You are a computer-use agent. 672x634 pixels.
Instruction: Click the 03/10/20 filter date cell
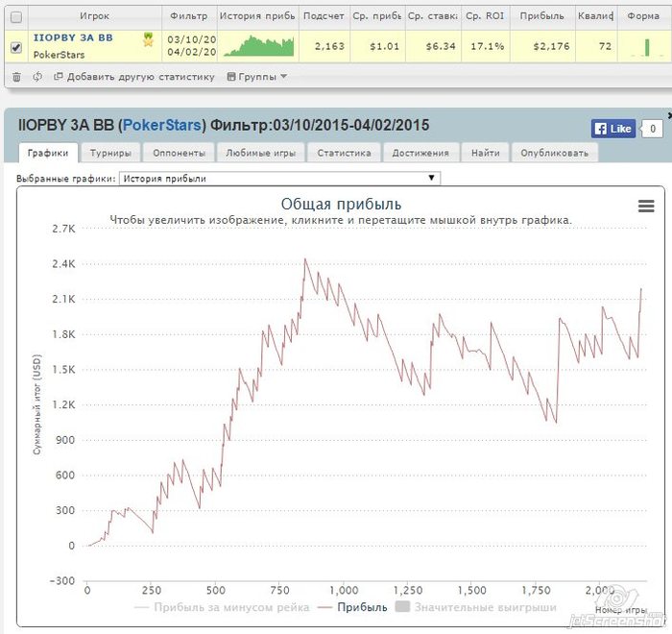192,40
